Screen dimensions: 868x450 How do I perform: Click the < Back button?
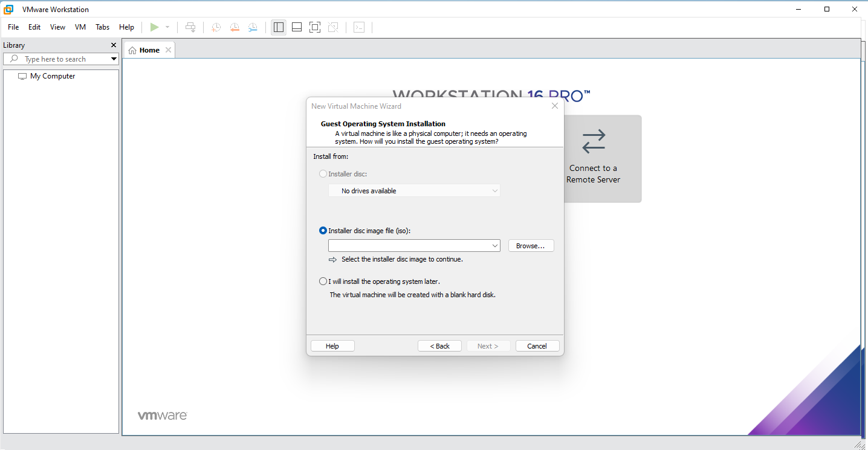[440, 346]
